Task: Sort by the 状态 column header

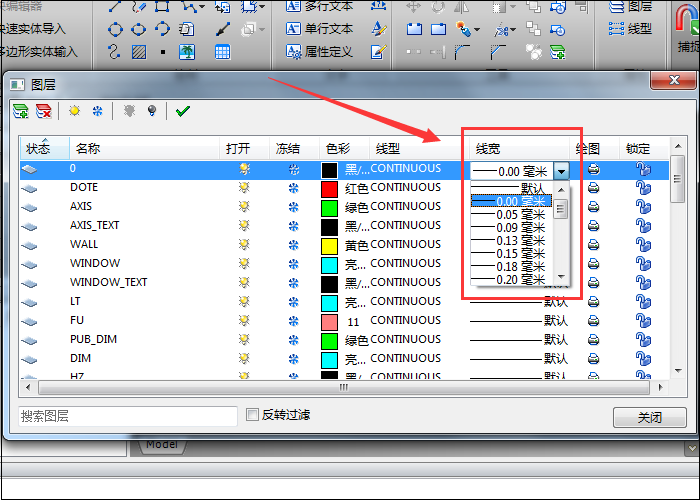Action: coord(45,148)
